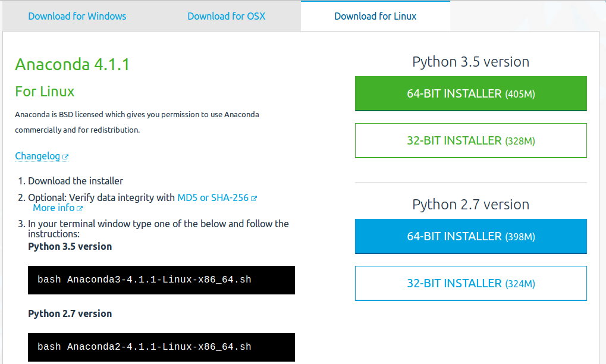Click the external-link icon beside More info
The width and height of the screenshot is (606, 364).
pyautogui.click(x=80, y=209)
